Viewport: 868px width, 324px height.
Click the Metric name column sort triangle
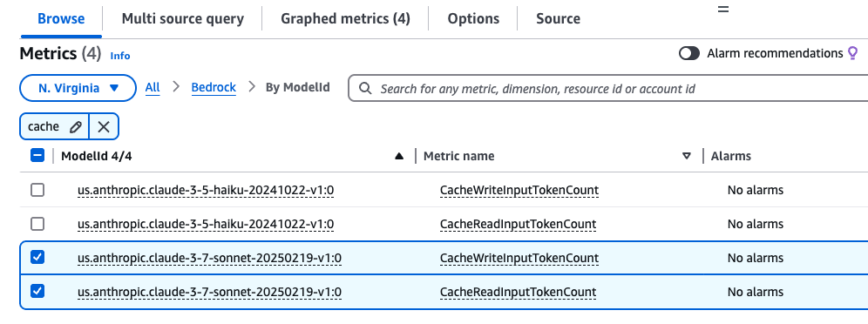pyautogui.click(x=687, y=157)
